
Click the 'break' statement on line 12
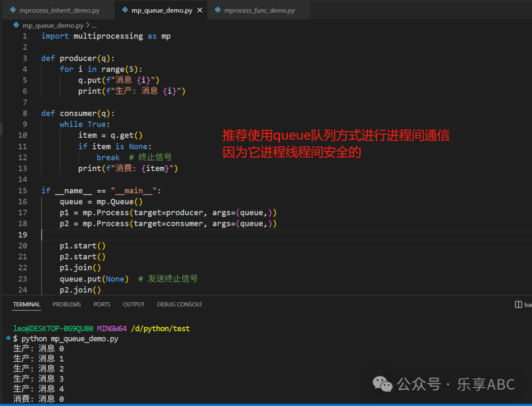pos(108,157)
